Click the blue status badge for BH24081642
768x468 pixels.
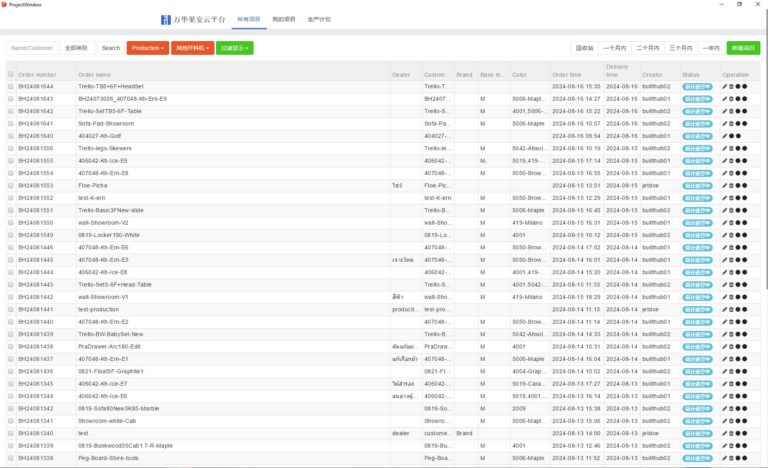click(696, 111)
